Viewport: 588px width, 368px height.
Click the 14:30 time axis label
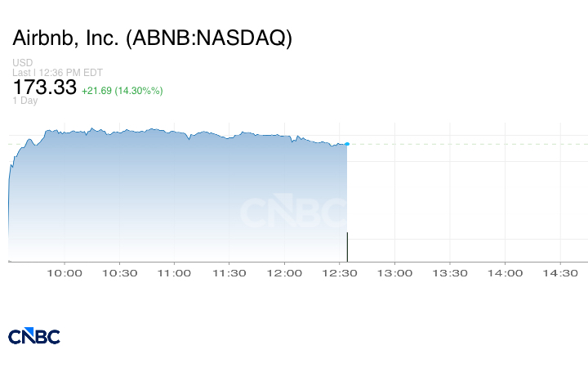(560, 273)
